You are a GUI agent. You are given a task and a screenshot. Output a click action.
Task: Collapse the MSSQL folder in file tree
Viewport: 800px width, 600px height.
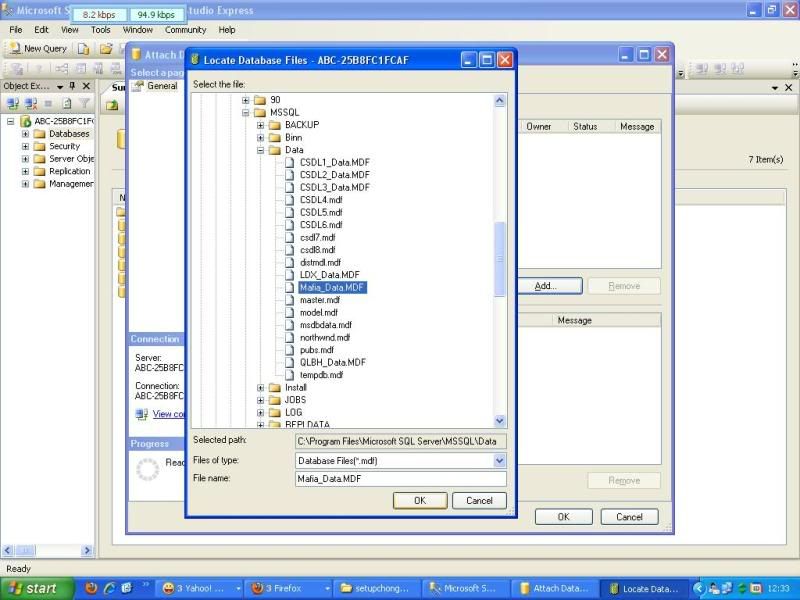point(245,112)
